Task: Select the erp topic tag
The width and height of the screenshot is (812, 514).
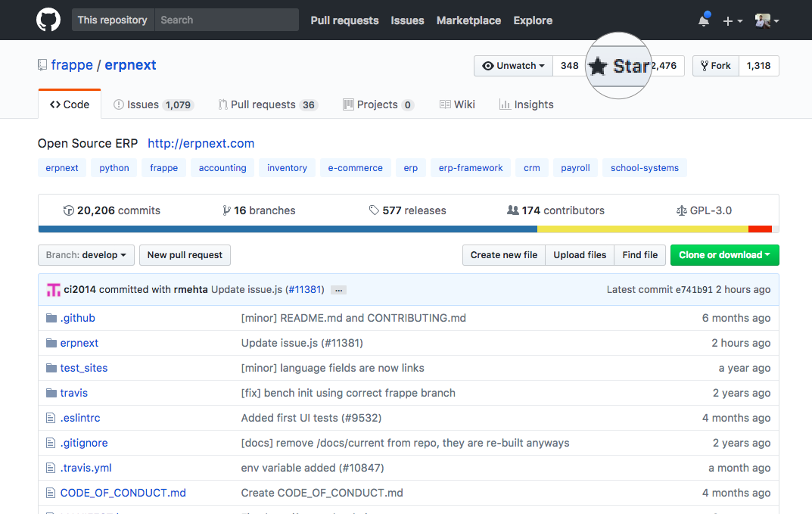Action: tap(411, 168)
